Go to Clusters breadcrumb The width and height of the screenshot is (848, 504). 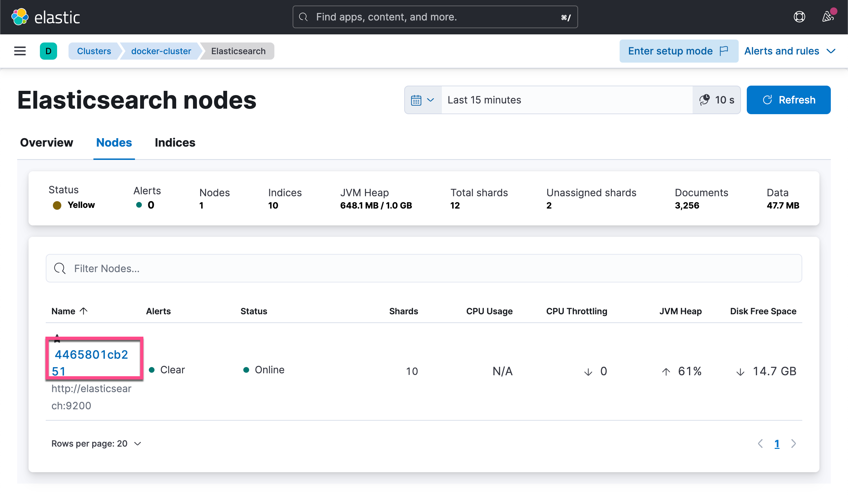(94, 51)
